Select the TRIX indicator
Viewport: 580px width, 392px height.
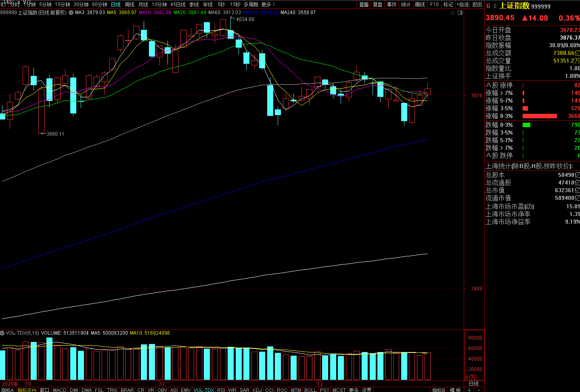(x=112, y=390)
